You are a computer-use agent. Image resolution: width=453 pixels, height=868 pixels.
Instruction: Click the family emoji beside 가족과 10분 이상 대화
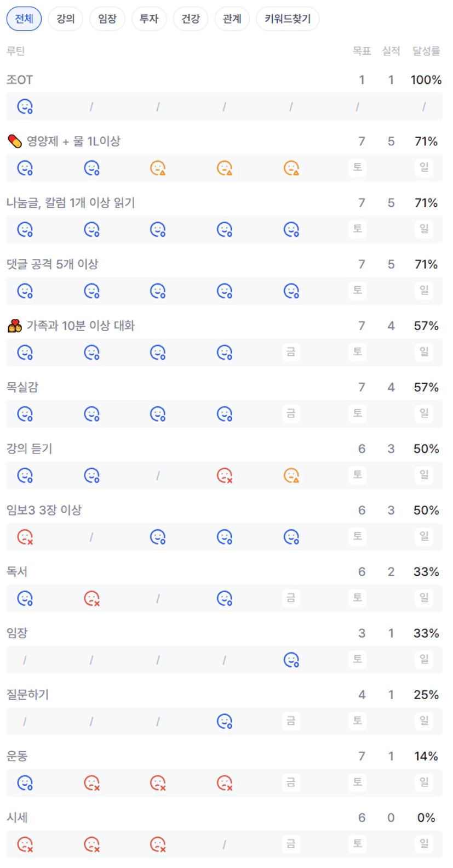tap(15, 326)
